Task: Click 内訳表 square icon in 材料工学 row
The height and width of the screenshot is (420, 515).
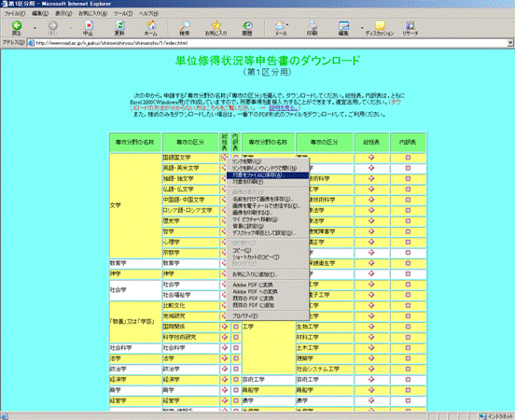Action: (x=408, y=337)
